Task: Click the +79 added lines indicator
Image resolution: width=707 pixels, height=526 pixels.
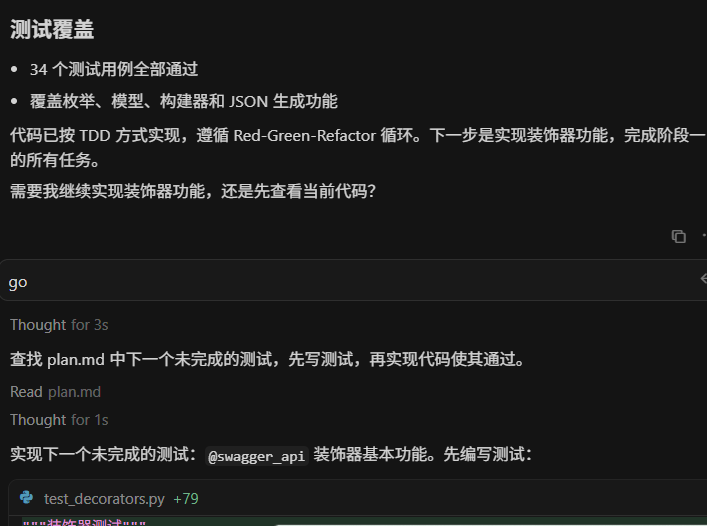Action: pyautogui.click(x=186, y=499)
